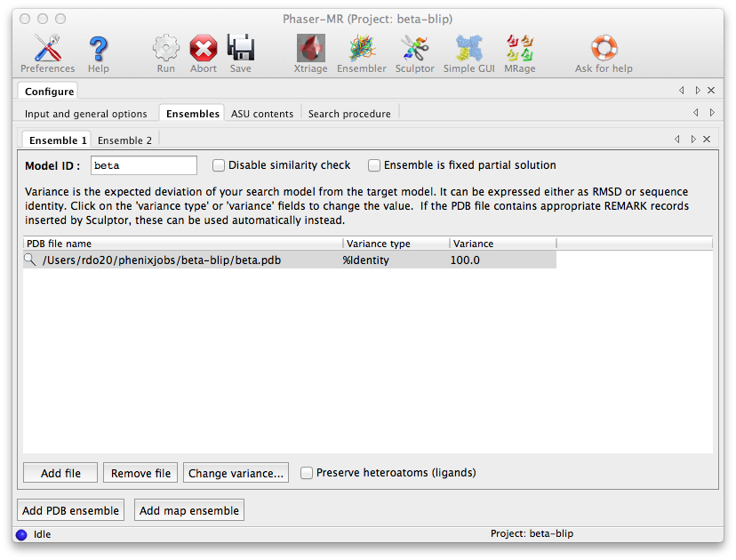Launch the MRage tool
736x560 pixels.
click(x=519, y=46)
